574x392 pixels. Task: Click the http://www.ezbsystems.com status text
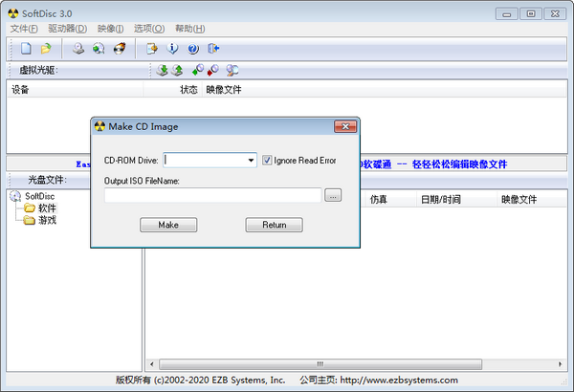399,381
